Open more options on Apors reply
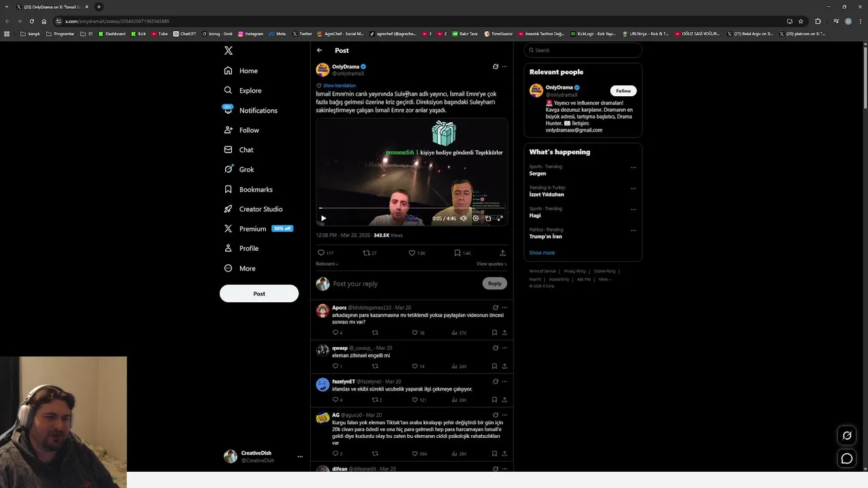 (505, 308)
